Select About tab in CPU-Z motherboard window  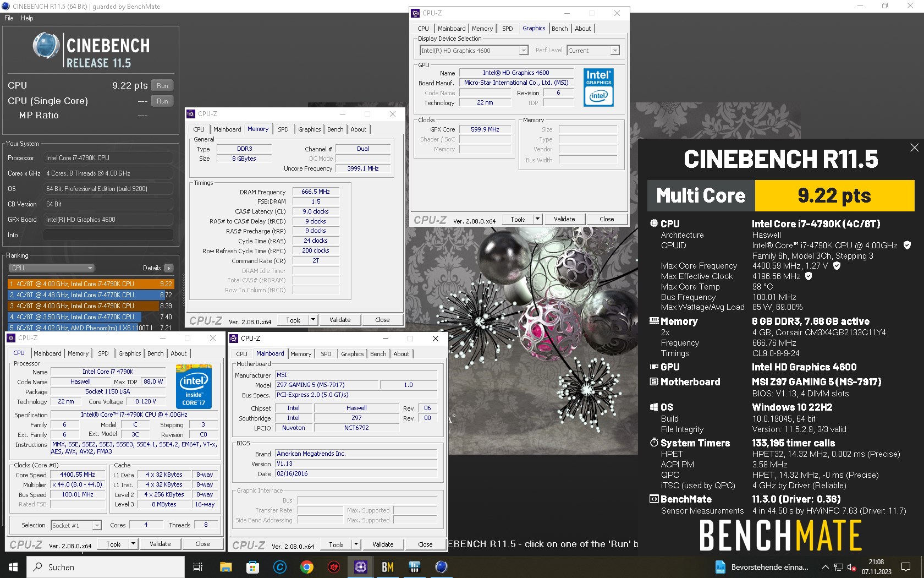[x=402, y=354]
